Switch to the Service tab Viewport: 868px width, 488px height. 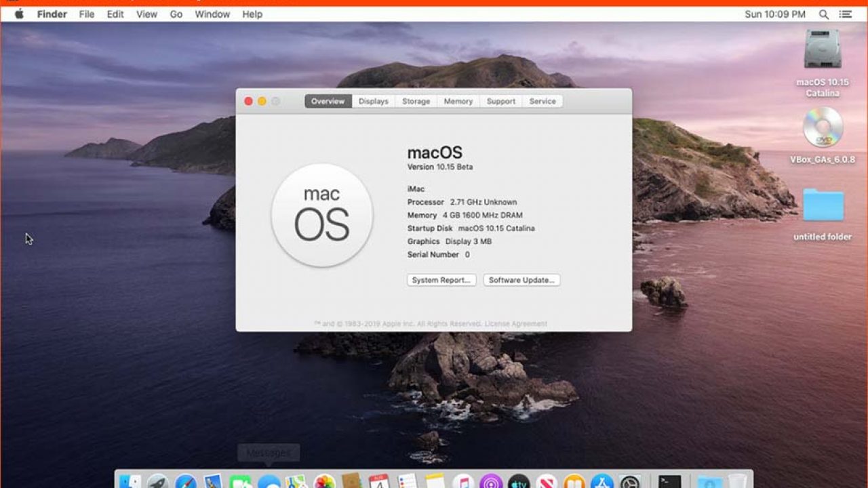point(542,101)
